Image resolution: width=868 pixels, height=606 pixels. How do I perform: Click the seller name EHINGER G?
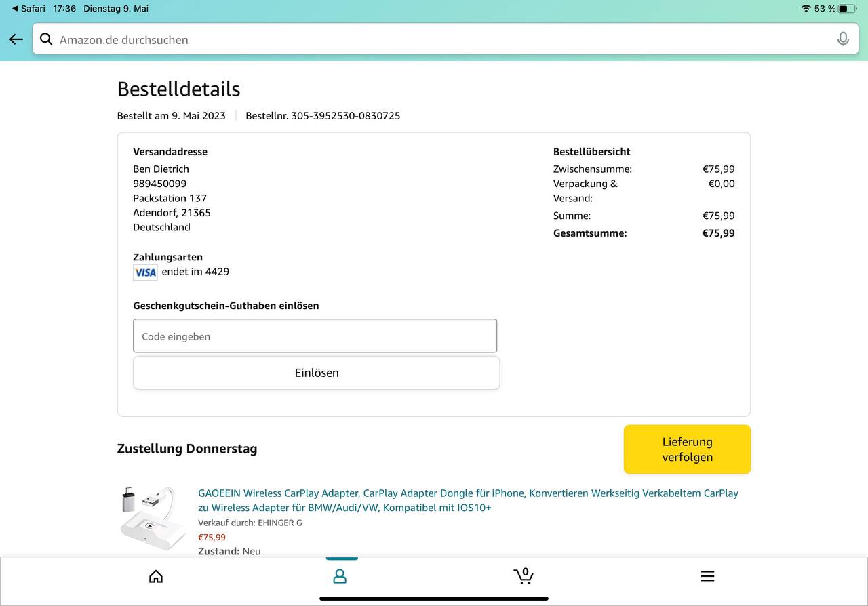pyautogui.click(x=279, y=523)
